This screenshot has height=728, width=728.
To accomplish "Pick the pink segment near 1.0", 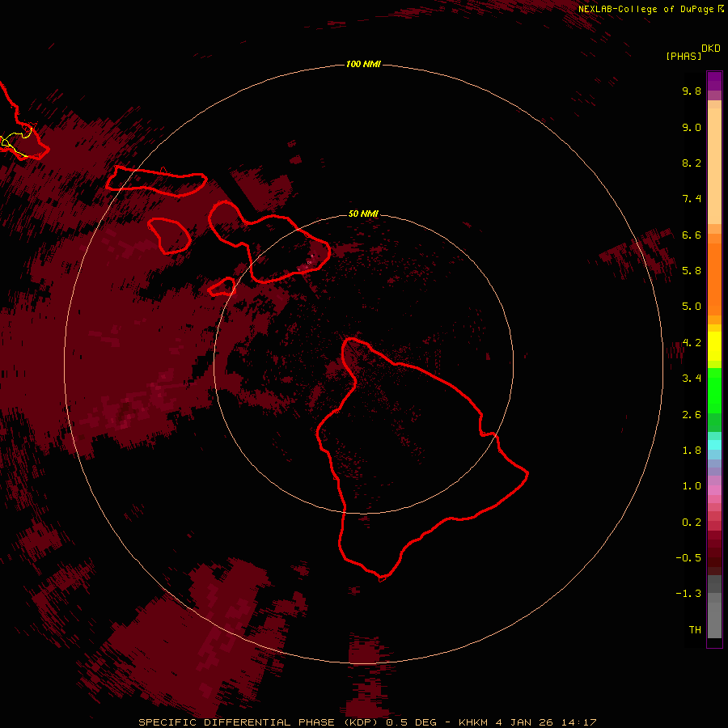I will pyautogui.click(x=714, y=490).
